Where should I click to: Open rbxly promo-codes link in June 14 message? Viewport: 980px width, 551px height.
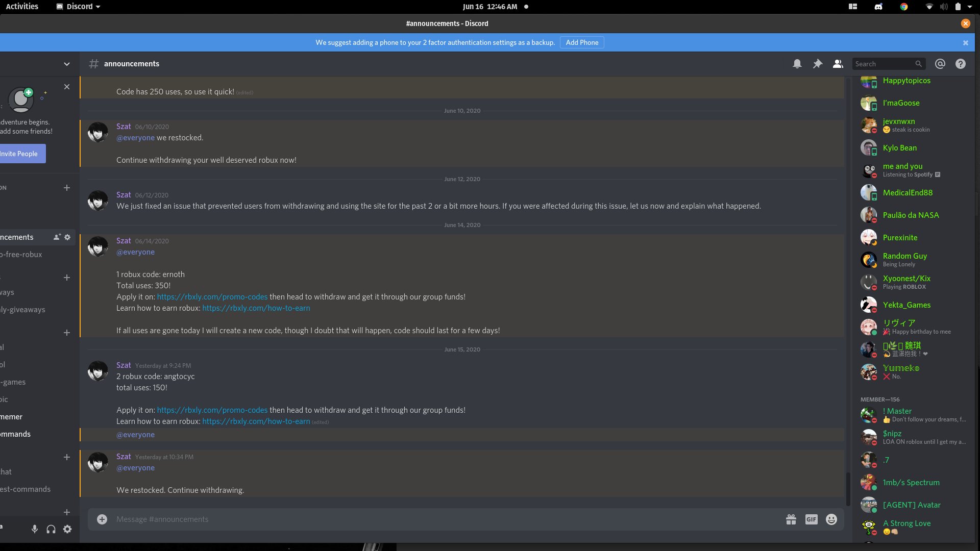(212, 297)
